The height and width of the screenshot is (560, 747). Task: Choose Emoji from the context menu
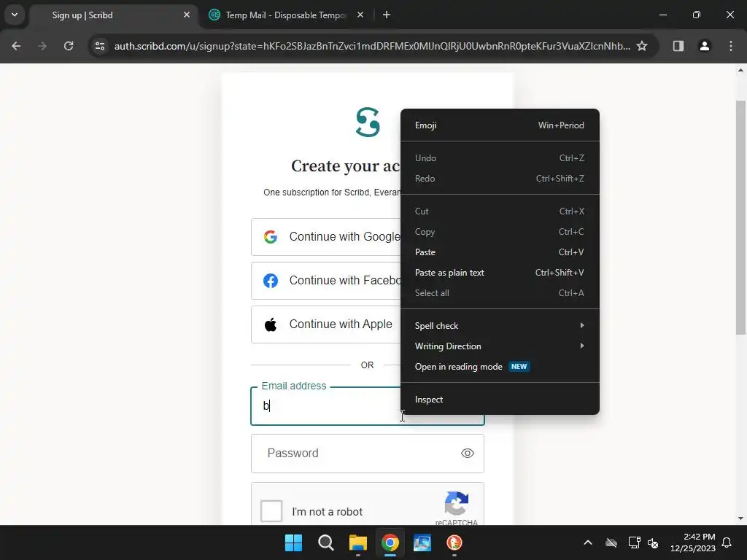(x=500, y=125)
